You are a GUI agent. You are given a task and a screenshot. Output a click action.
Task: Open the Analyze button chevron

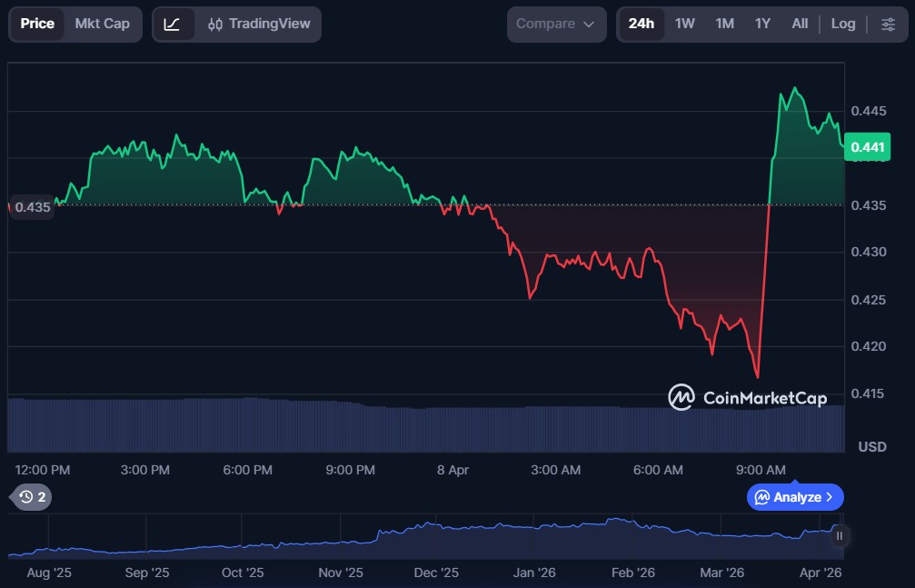click(829, 497)
